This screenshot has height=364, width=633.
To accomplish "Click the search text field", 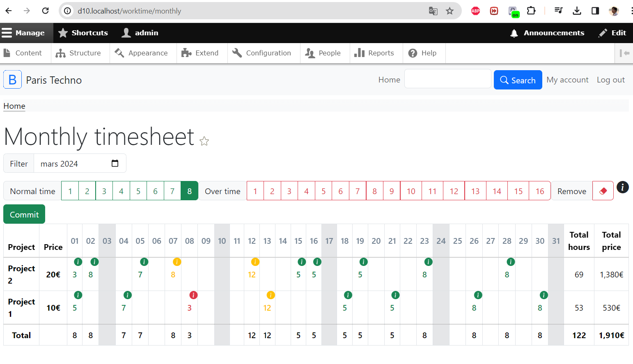I will pyautogui.click(x=447, y=79).
